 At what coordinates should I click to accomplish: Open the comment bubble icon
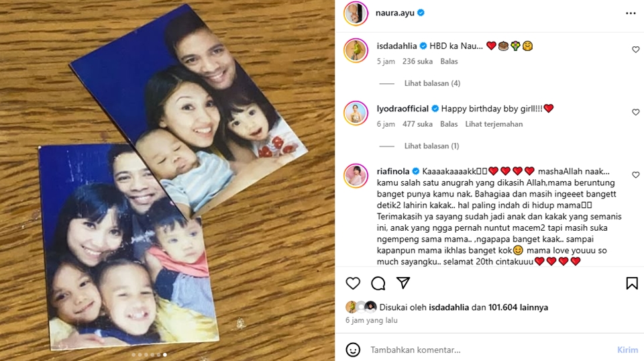click(378, 283)
